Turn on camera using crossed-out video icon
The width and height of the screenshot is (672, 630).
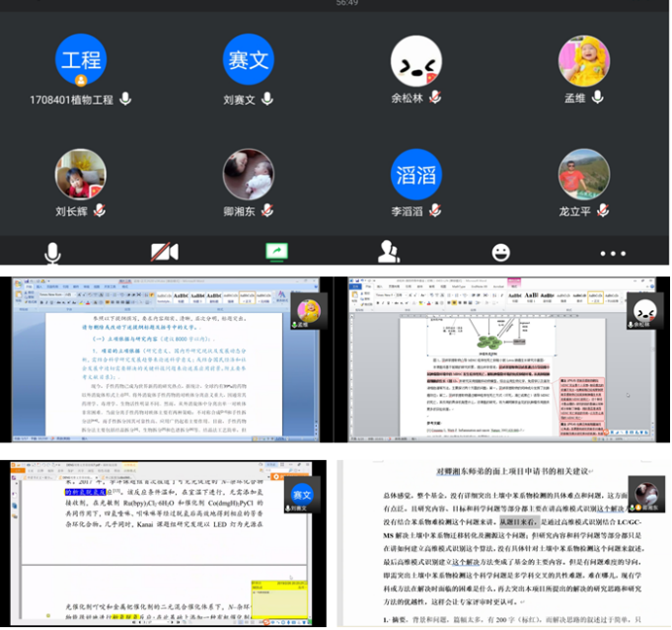click(164, 253)
